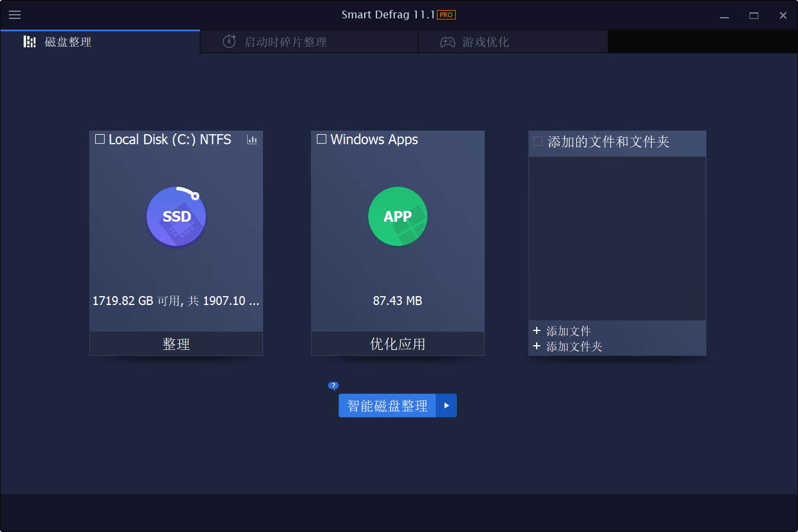Click the clock icon on 启动时碎片整理 tab
Image resolution: width=798 pixels, height=532 pixels.
pos(229,41)
